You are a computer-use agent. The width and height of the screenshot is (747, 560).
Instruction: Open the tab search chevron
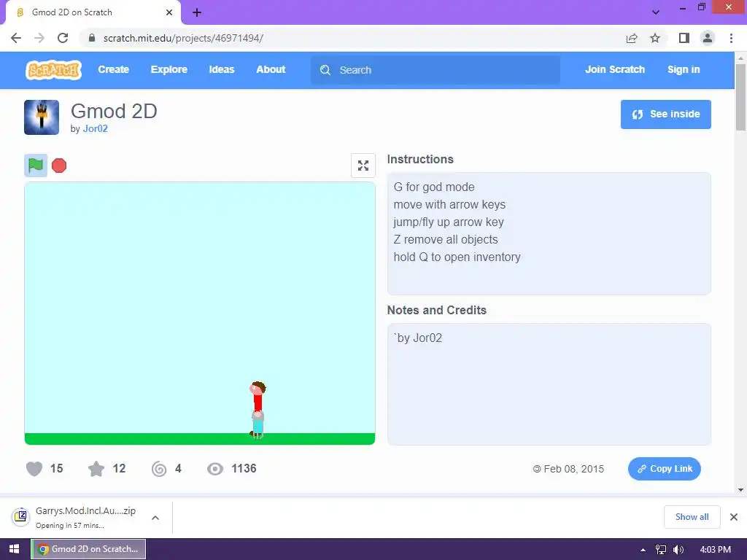(x=656, y=12)
